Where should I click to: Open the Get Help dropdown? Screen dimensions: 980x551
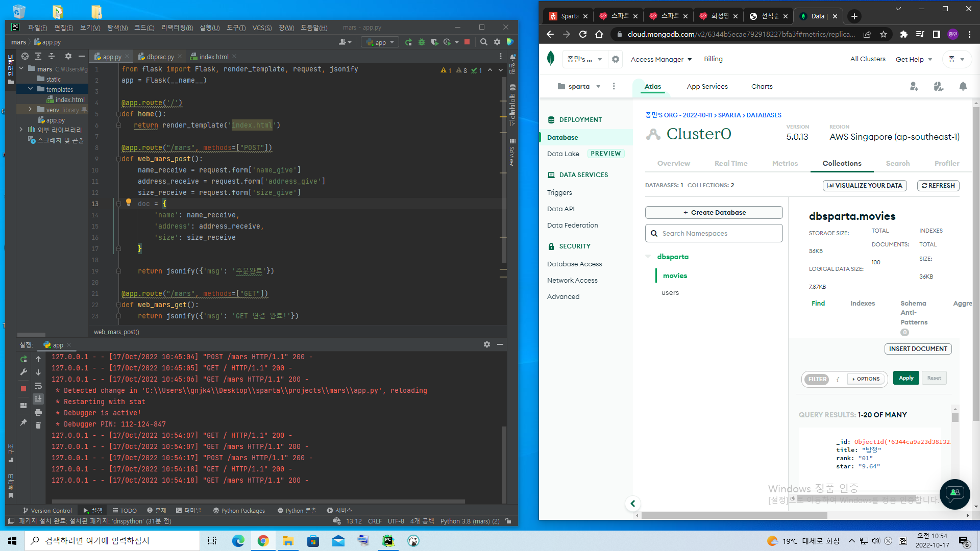pyautogui.click(x=914, y=60)
